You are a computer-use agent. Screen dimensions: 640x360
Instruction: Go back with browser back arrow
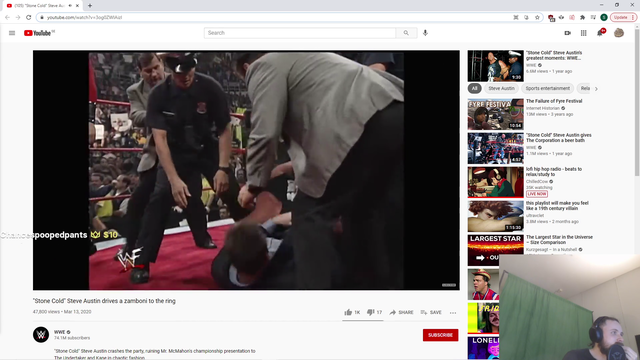(x=7, y=18)
